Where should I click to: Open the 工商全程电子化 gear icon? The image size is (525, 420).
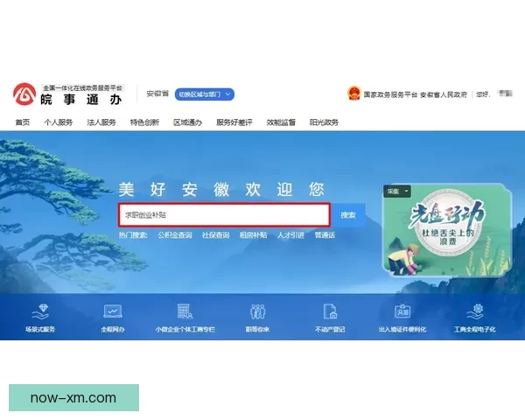tap(475, 311)
